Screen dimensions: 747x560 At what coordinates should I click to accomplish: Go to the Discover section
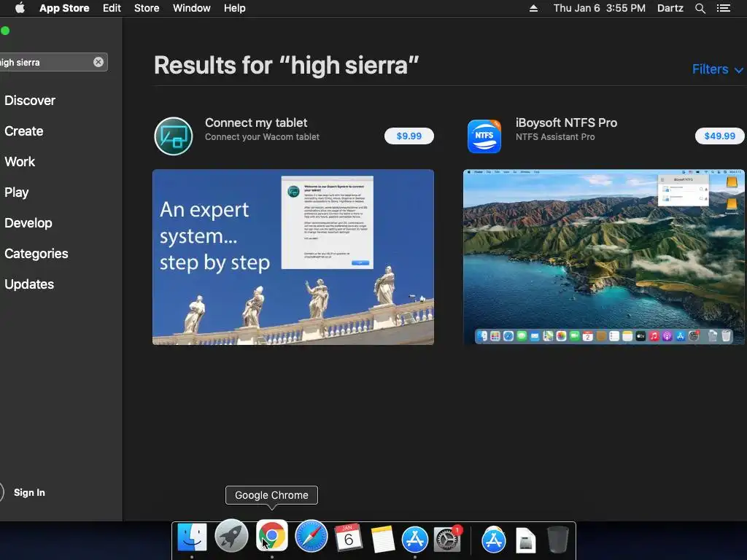tap(30, 101)
